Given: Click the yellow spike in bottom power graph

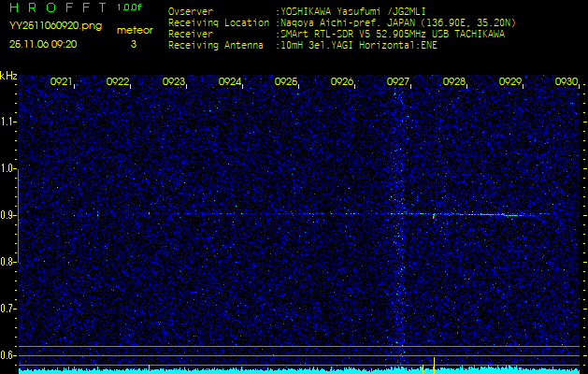Looking at the screenshot, I should [x=434, y=363].
